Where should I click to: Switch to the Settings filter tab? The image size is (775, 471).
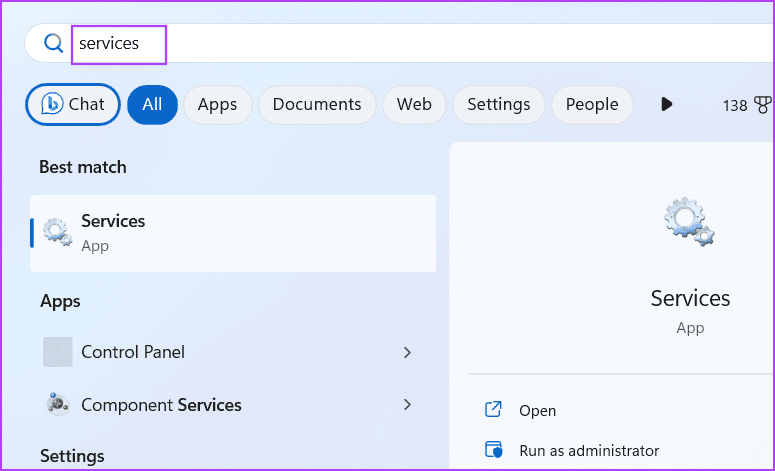click(x=499, y=104)
